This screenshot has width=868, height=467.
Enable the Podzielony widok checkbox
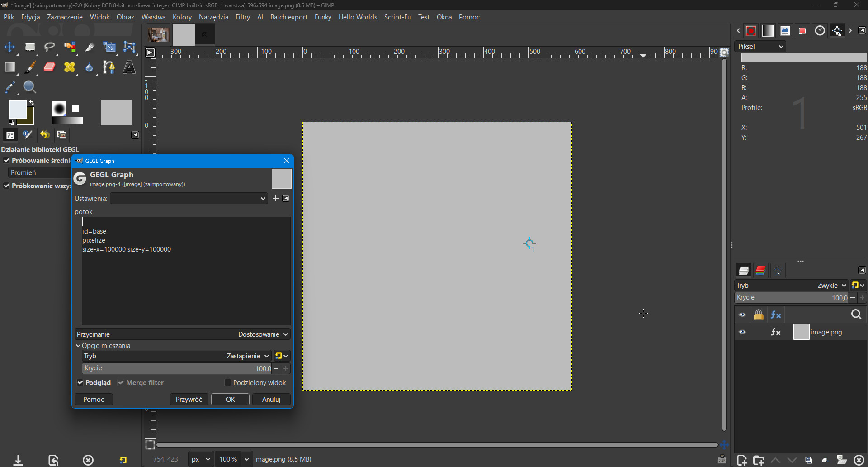tap(228, 383)
